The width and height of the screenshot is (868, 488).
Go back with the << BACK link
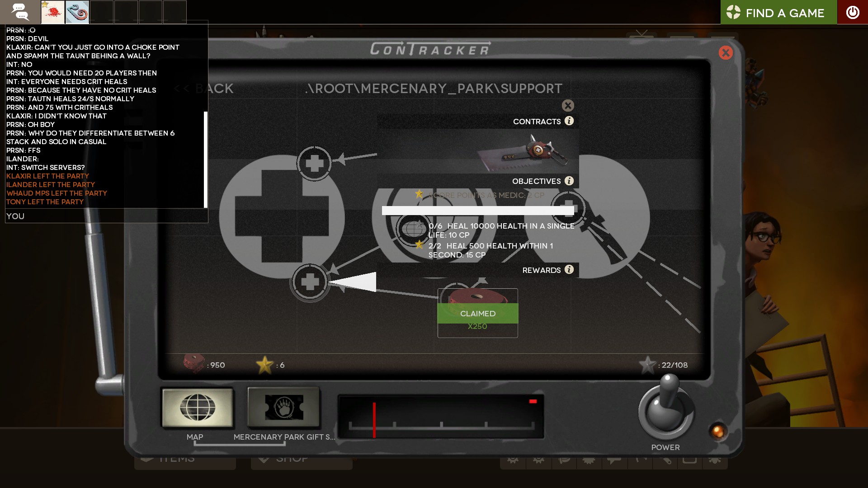(x=204, y=89)
